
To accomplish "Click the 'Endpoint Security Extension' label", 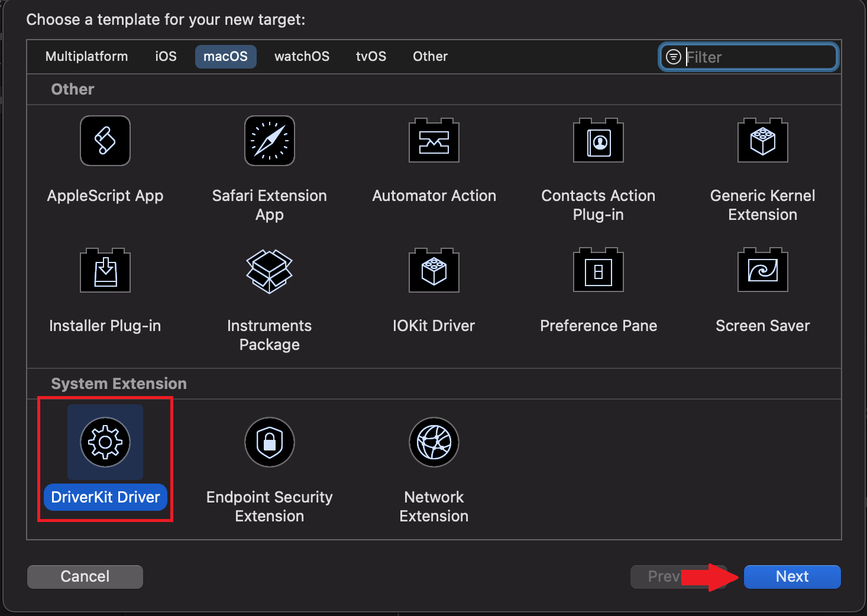I will [270, 507].
